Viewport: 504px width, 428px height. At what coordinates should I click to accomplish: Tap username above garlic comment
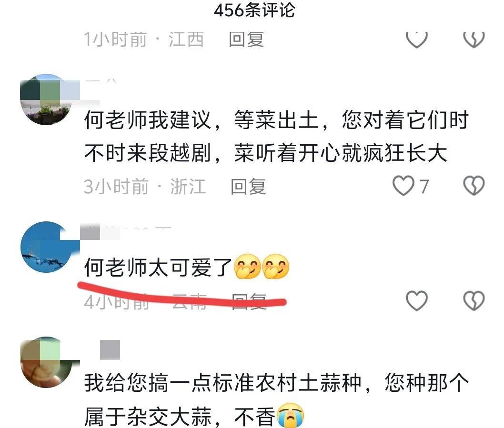point(110,349)
